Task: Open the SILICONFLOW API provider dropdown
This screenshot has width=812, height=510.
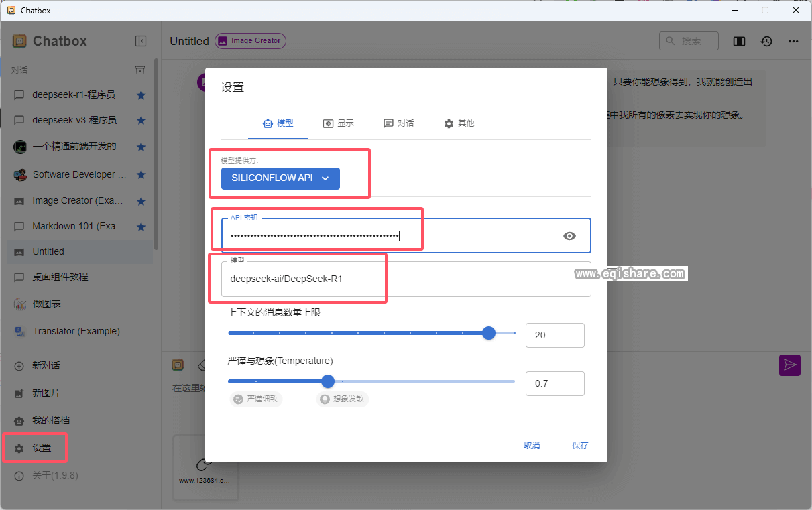Action: (x=280, y=178)
